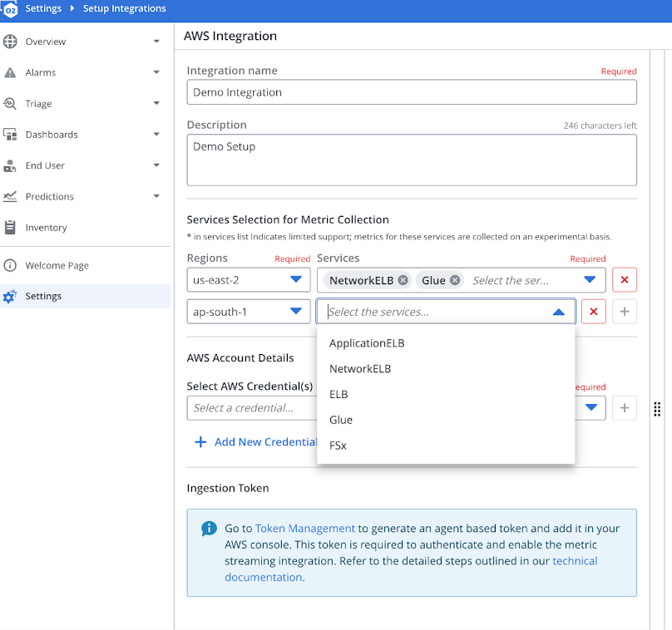
Task: Click the vertical drag handle dots on right
Action: point(657,409)
